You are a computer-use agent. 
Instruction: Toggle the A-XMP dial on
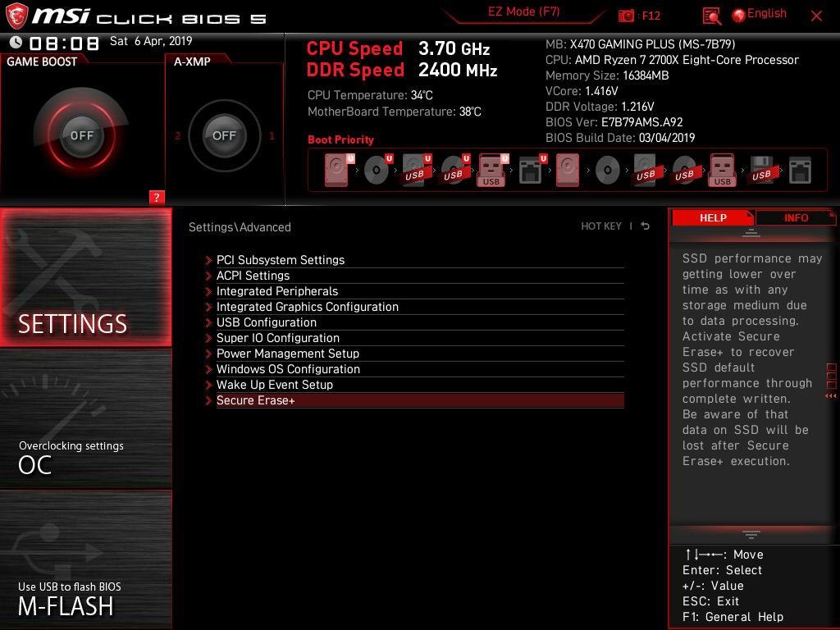coord(224,136)
